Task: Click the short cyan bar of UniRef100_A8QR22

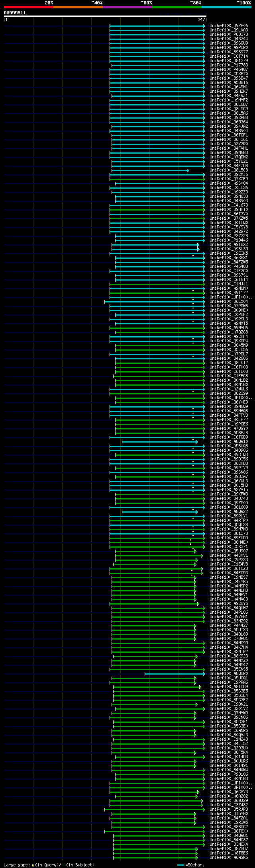Action: [160, 512]
